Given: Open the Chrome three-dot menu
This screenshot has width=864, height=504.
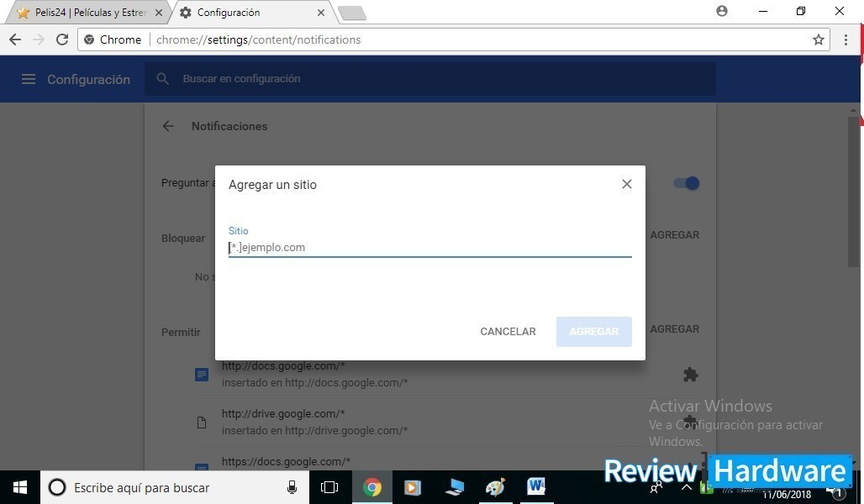Looking at the screenshot, I should [x=846, y=39].
